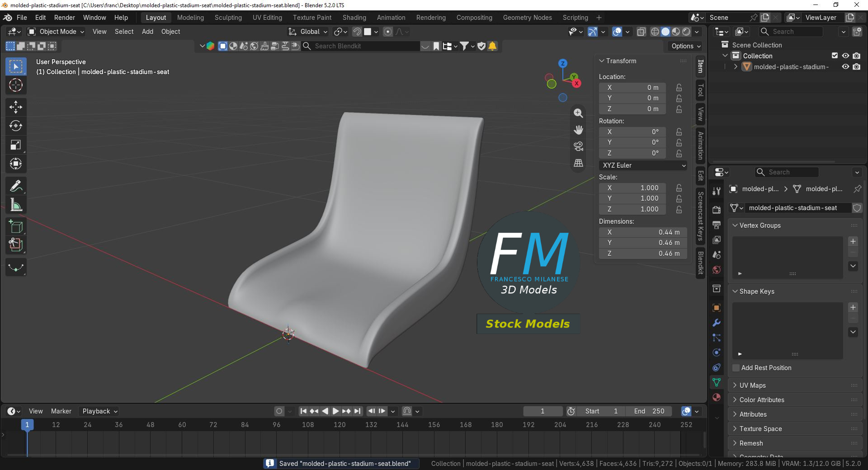
Task: Select rendered viewport shading sphere
Action: pos(686,32)
